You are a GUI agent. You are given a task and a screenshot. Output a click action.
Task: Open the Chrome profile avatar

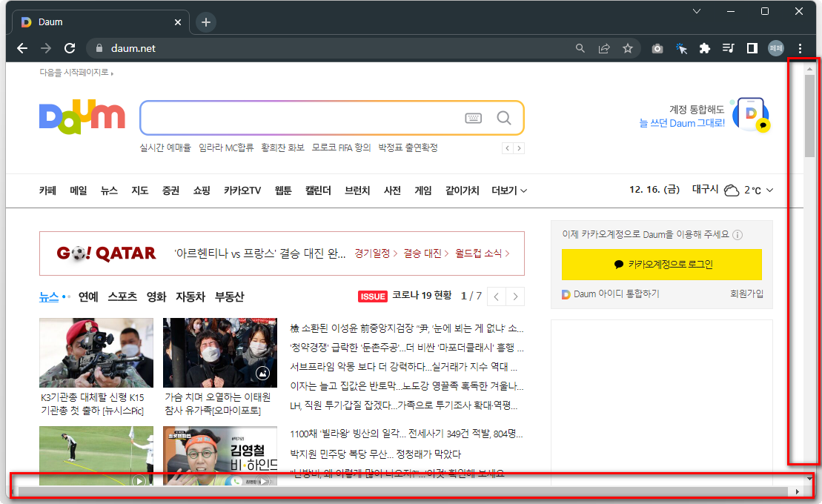(776, 48)
